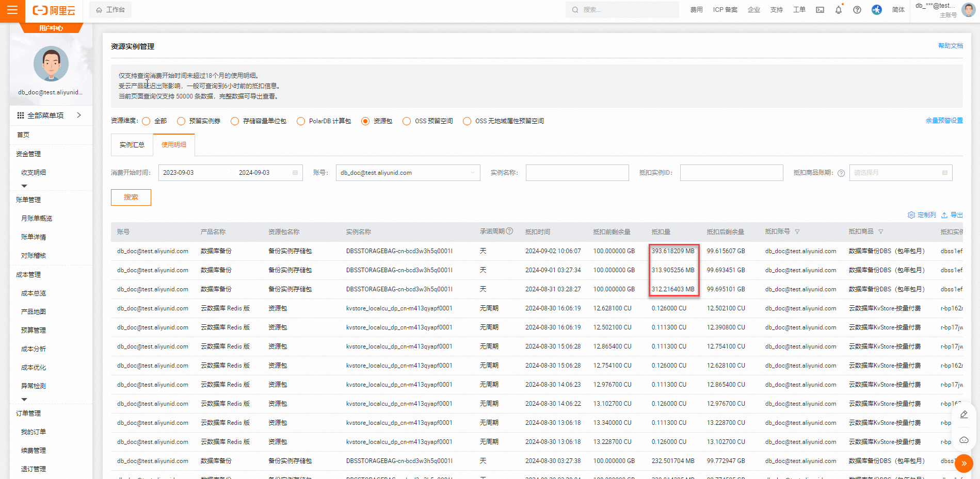Click the 2024-09-01 03:27:34 deduction time cell
Viewport: 980px width, 479px height.
553,270
